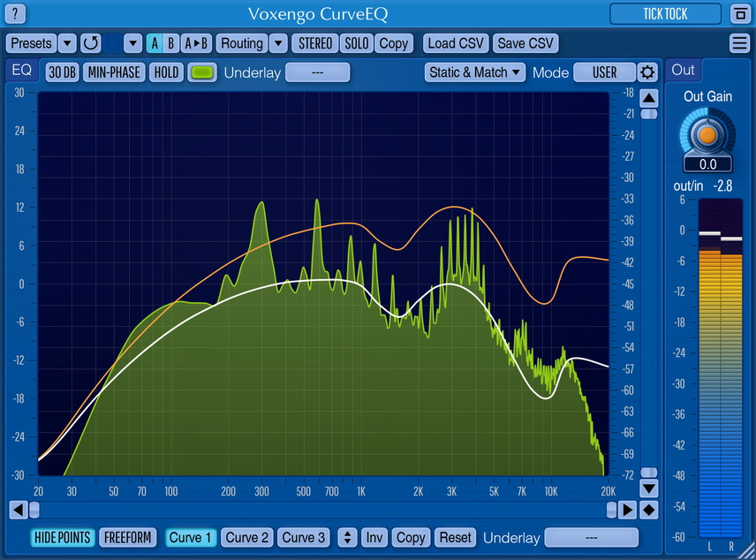The height and width of the screenshot is (560, 756).
Task: Open the Static & Match dropdown
Action: click(475, 72)
